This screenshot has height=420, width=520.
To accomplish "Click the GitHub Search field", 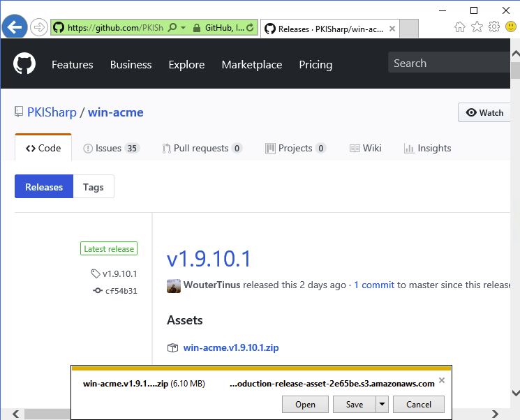I will (x=449, y=62).
